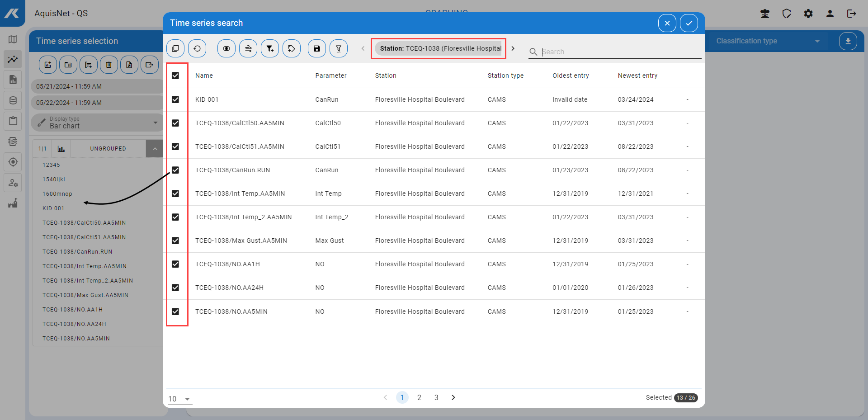Click the trash delete icon in selection panel
This screenshot has height=420, width=868.
pos(109,65)
